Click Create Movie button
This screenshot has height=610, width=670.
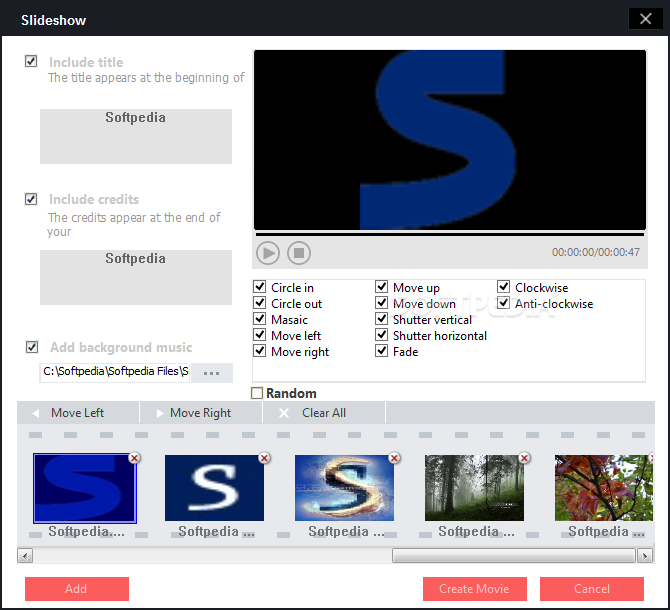475,589
